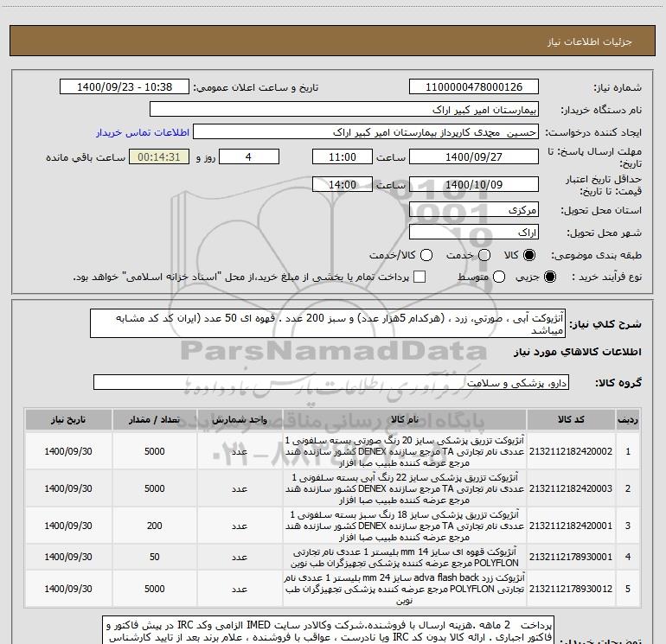Click the تاریخ نیاز column header

(x=68, y=419)
